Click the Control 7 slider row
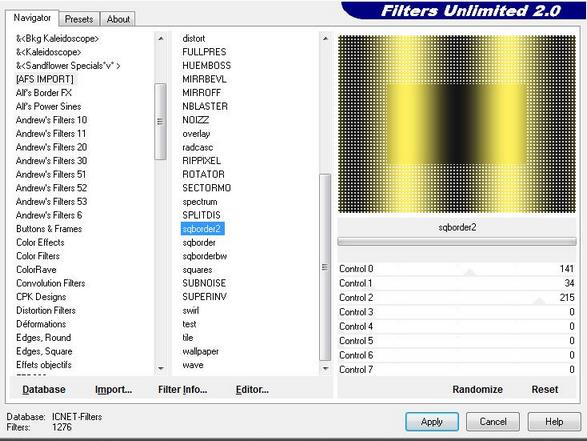This screenshot has height=441, width=587. [x=457, y=369]
